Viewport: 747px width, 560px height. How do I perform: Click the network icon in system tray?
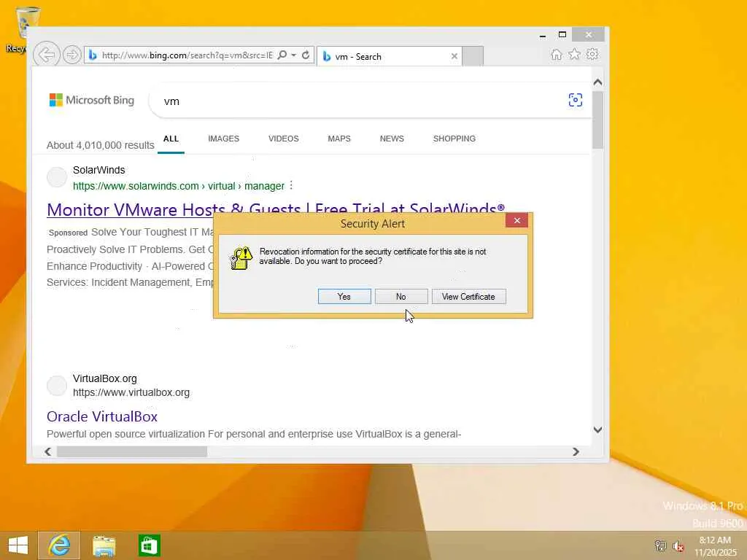[x=660, y=545]
